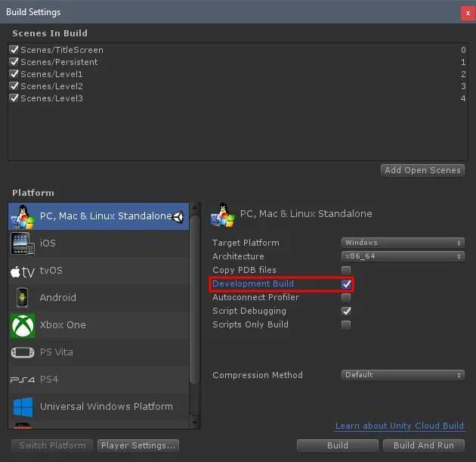Select the Android platform row
This screenshot has width=476, height=462.
pyautogui.click(x=99, y=298)
